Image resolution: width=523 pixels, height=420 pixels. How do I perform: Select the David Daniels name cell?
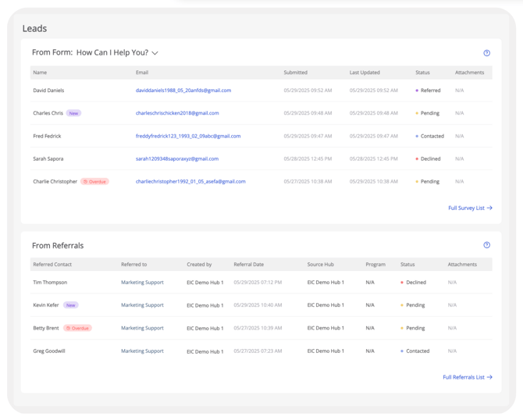click(x=48, y=91)
